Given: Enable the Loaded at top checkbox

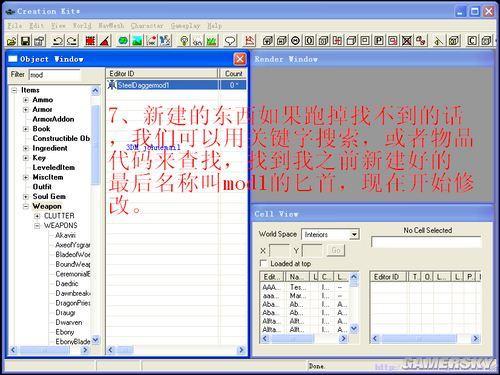Looking at the screenshot, I should point(263,263).
